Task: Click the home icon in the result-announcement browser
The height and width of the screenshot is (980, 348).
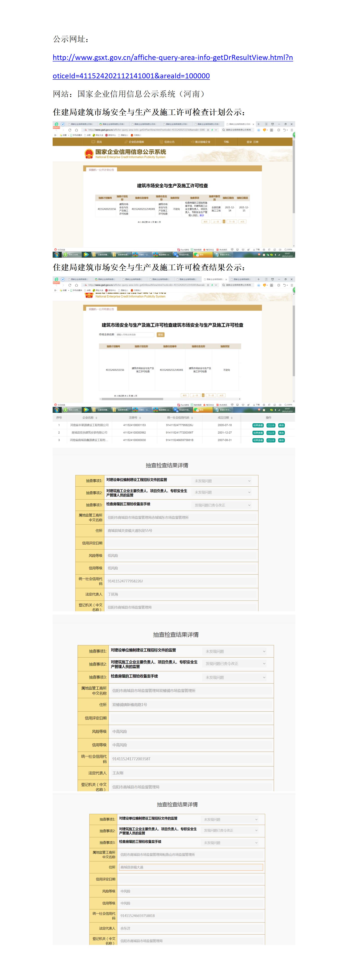Action: (x=76, y=285)
